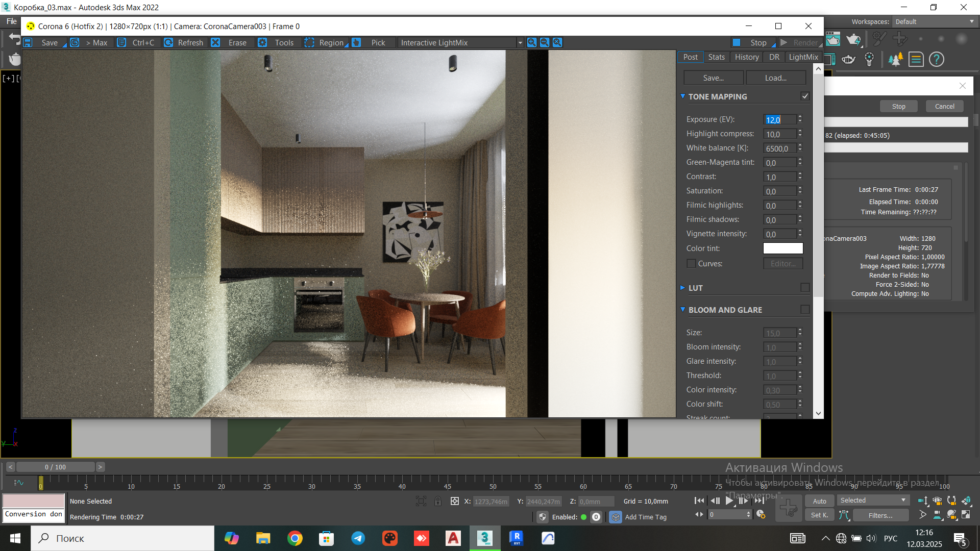The width and height of the screenshot is (980, 551).
Task: Open Google Chrome from the taskbar
Action: point(295,538)
